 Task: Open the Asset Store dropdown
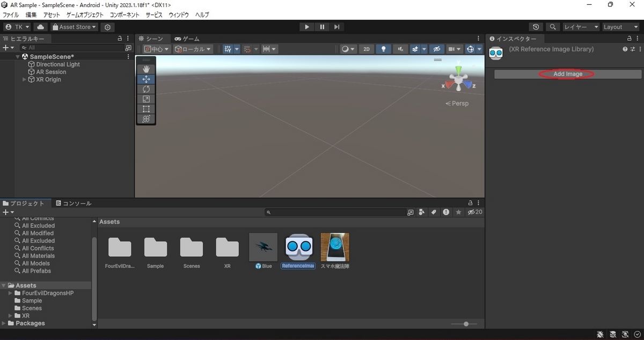[74, 27]
